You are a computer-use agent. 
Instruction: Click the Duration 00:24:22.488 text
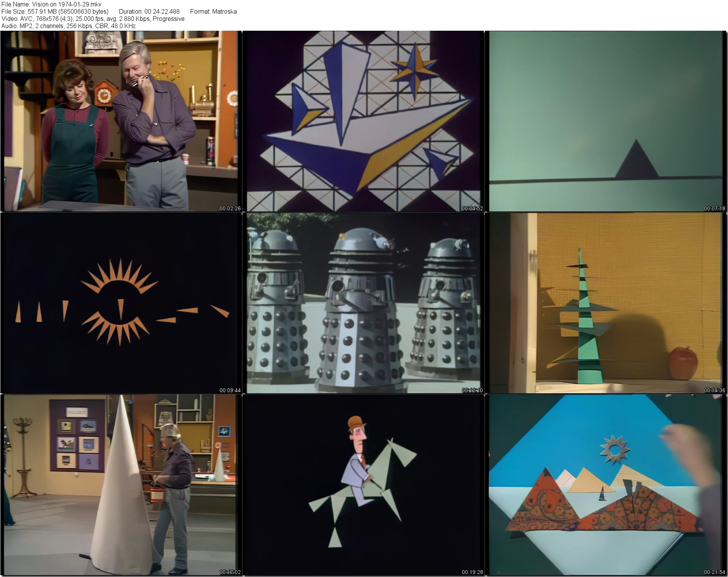point(149,11)
